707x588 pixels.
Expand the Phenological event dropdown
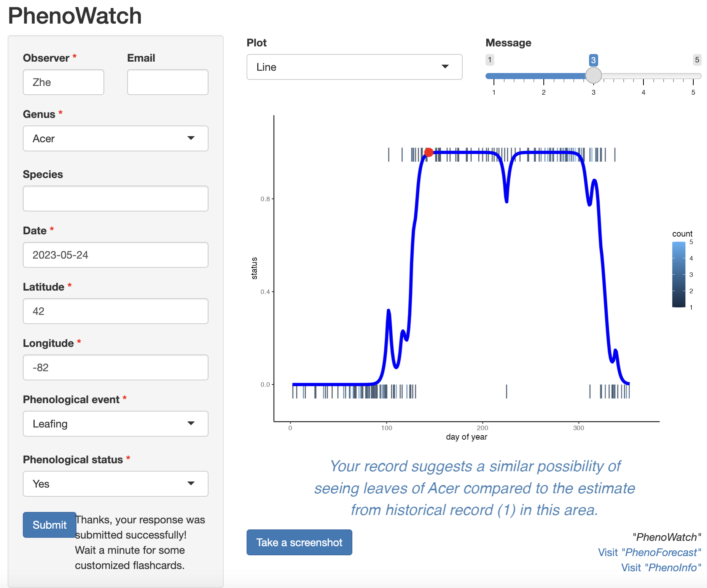116,424
